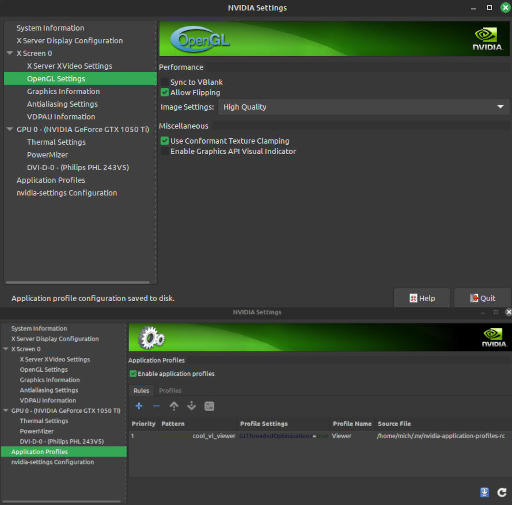Image resolution: width=512 pixels, height=505 pixels.
Task: Click NVIDIA logo in top window banner
Action: [487, 39]
